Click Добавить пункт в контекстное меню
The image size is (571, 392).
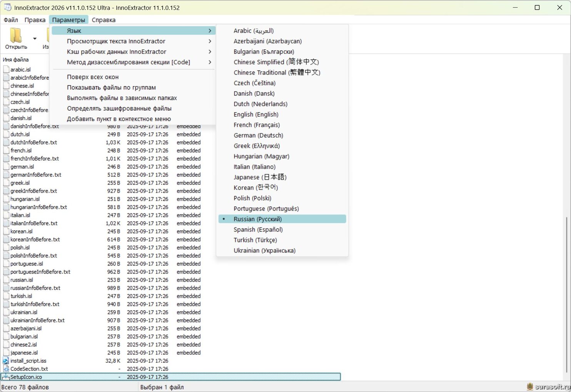[119, 119]
